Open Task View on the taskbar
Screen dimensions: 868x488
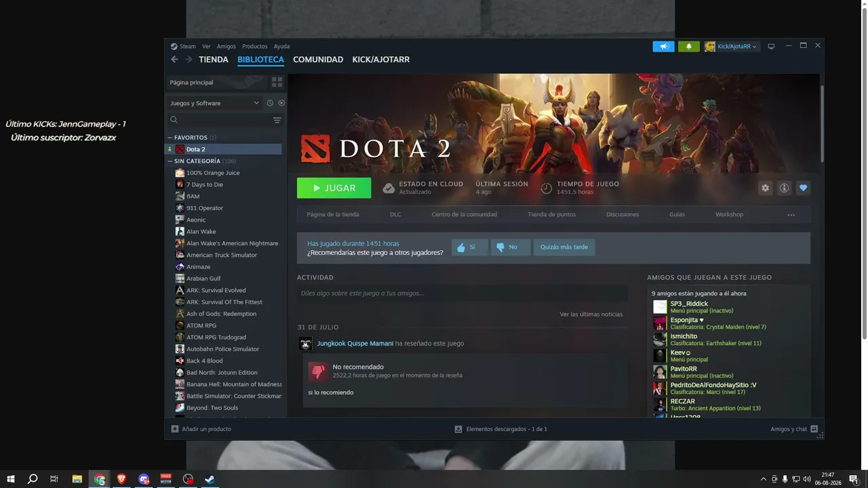(54, 479)
